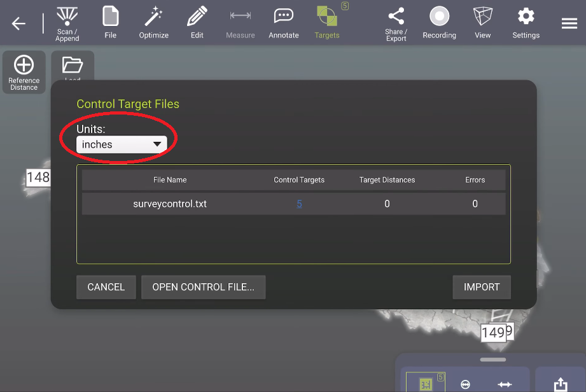The width and height of the screenshot is (586, 392).
Task: Open the View cube options
Action: coord(482,22)
